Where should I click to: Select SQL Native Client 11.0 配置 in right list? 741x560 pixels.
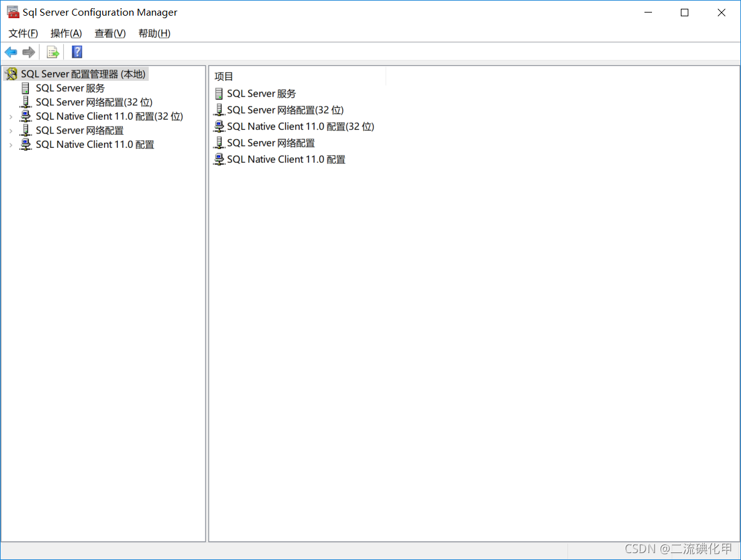[x=286, y=160]
